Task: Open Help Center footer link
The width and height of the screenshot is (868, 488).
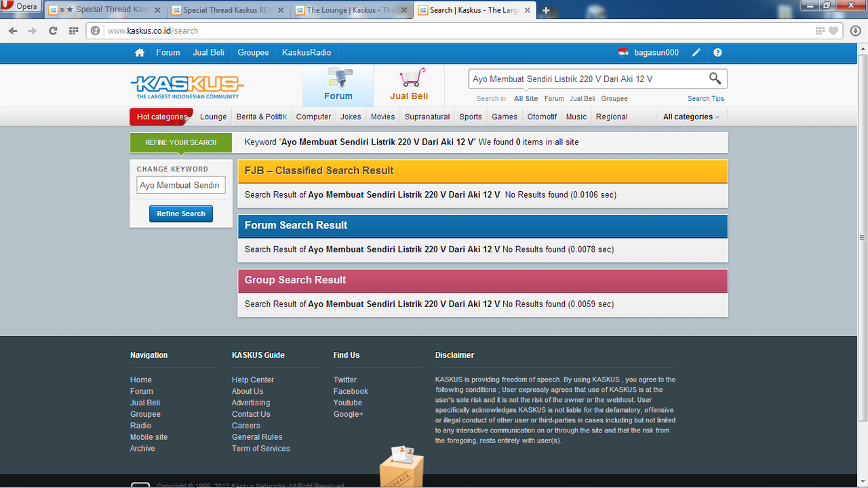Action: tap(253, 380)
